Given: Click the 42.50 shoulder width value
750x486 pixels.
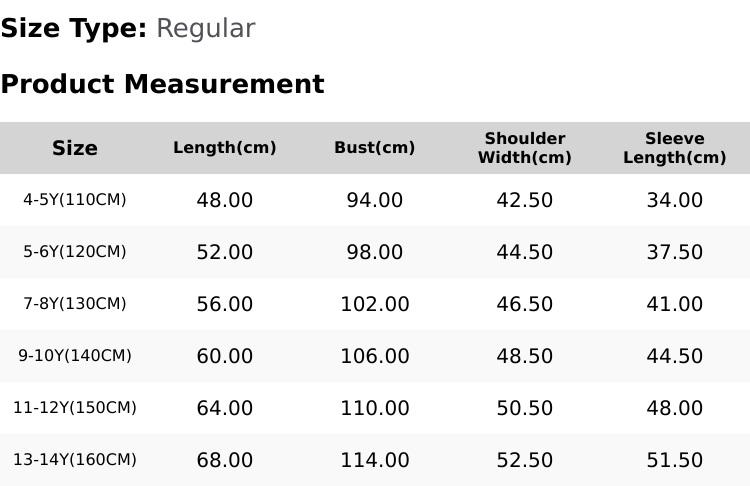Looking at the screenshot, I should [x=525, y=200].
